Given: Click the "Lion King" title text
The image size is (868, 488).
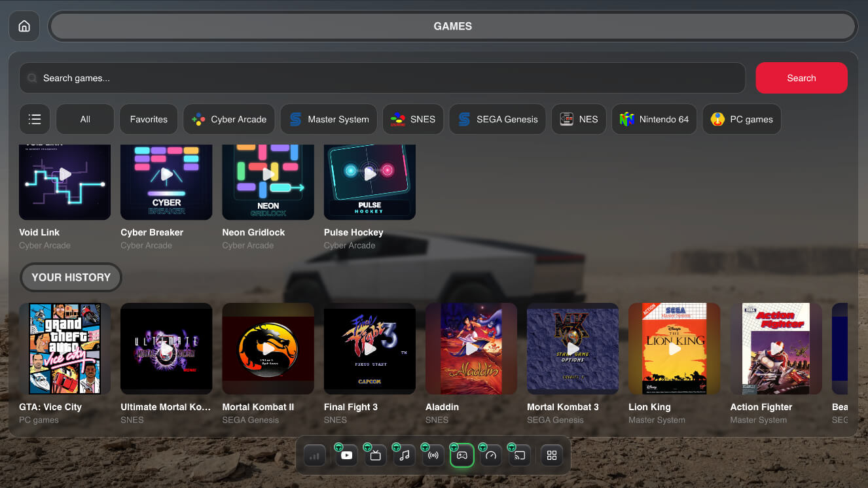Looking at the screenshot, I should pos(649,407).
